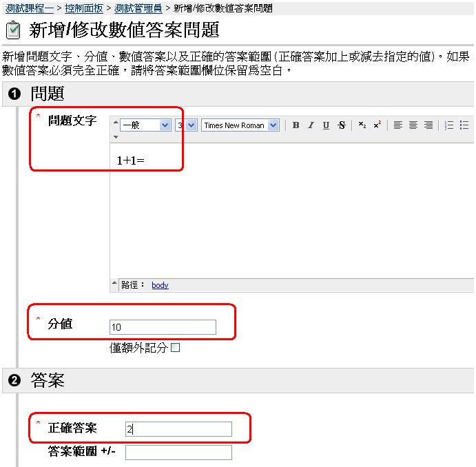Screen dimensions: 476x467
Task: Open the 控制面板 breadcrumb link
Action: pyautogui.click(x=84, y=8)
